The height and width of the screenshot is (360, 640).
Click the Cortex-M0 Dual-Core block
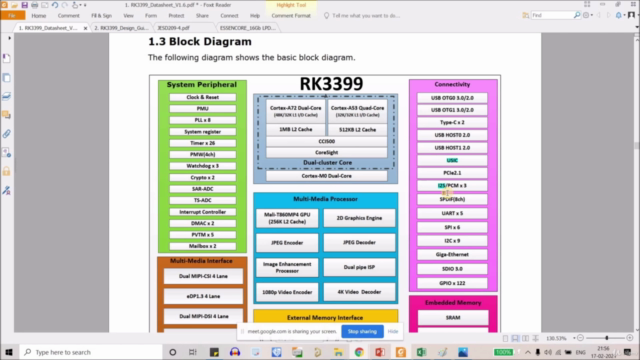pos(327,176)
